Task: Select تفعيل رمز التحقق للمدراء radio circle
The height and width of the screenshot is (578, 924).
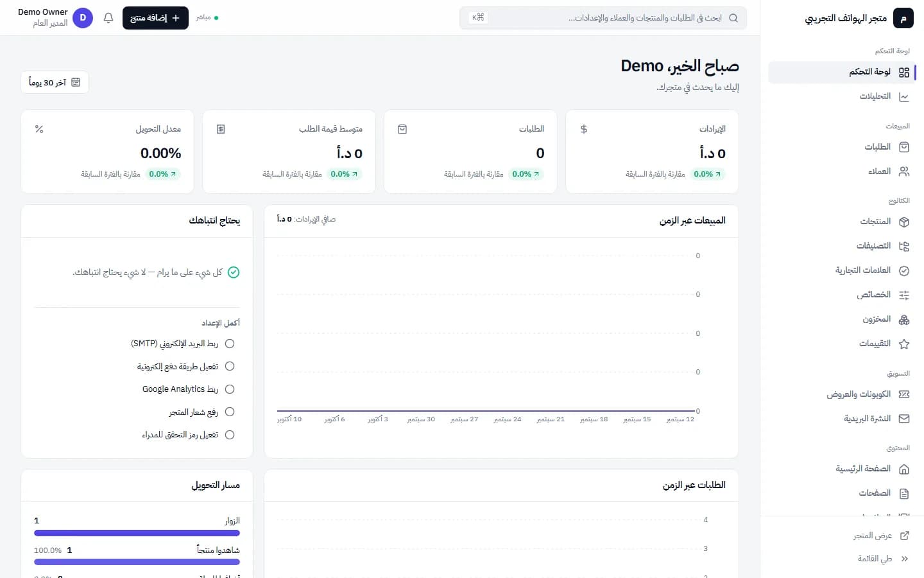Action: point(230,435)
